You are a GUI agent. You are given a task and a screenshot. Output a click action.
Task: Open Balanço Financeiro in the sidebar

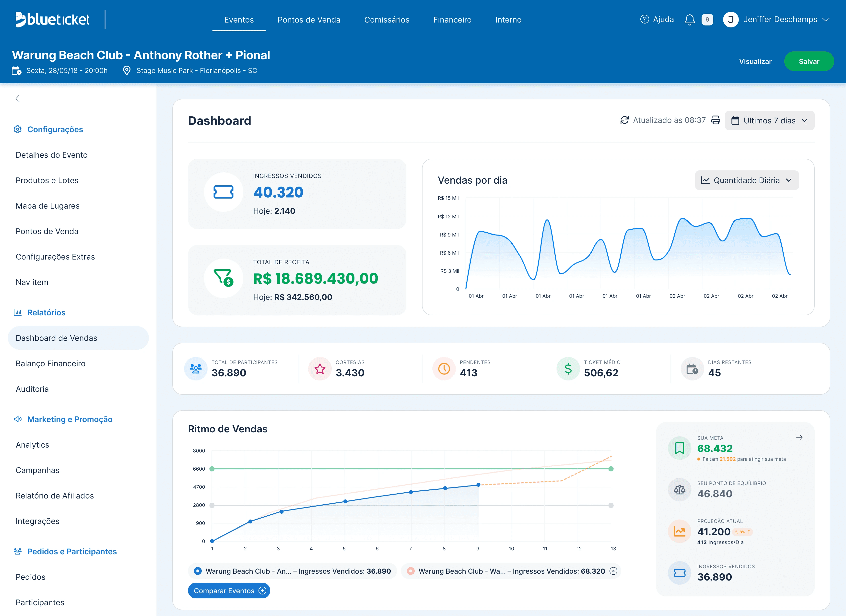50,363
